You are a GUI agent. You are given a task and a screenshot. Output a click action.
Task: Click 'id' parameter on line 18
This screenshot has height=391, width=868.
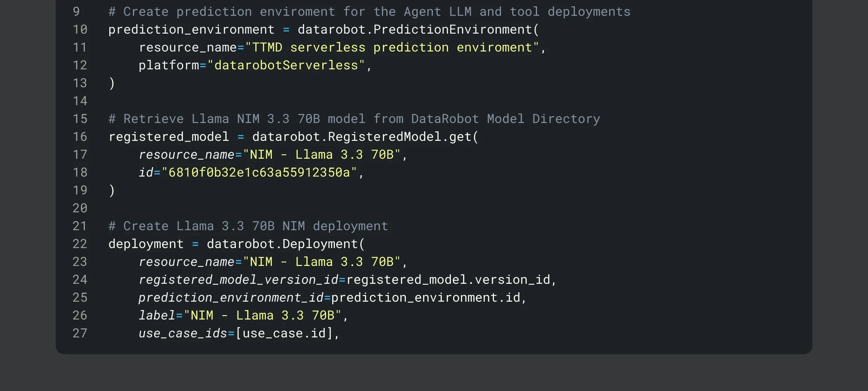click(146, 173)
